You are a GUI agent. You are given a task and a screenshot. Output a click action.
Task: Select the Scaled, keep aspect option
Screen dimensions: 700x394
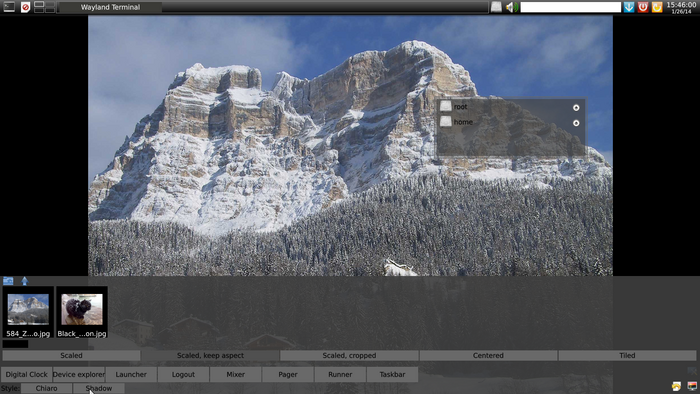(210, 356)
